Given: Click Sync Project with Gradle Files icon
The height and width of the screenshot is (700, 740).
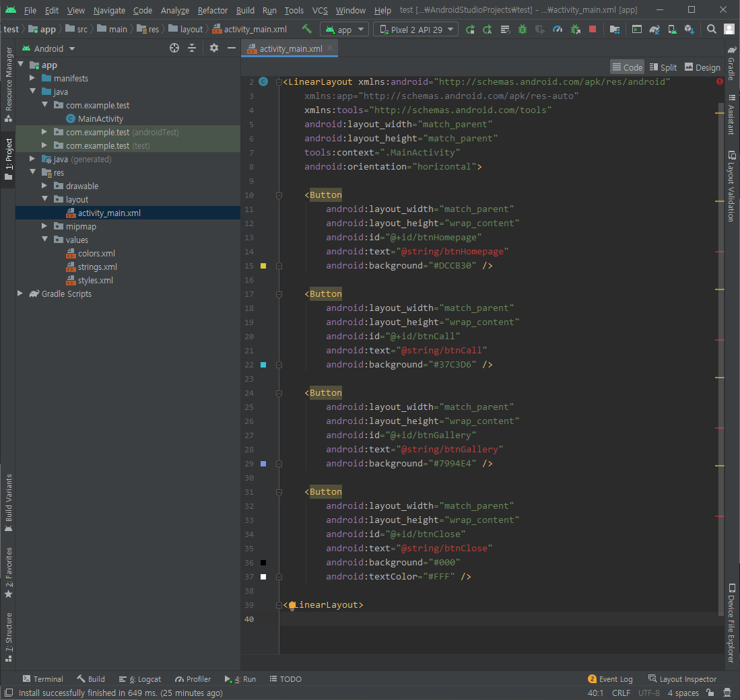Looking at the screenshot, I should click(654, 29).
